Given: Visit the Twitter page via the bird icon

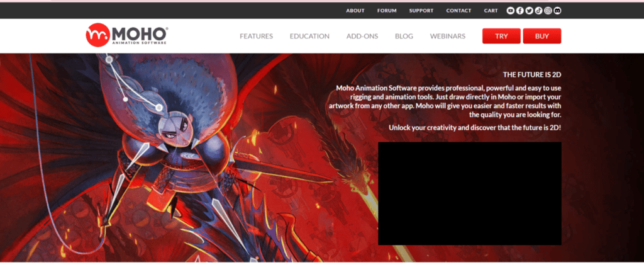Looking at the screenshot, I should [x=530, y=11].
